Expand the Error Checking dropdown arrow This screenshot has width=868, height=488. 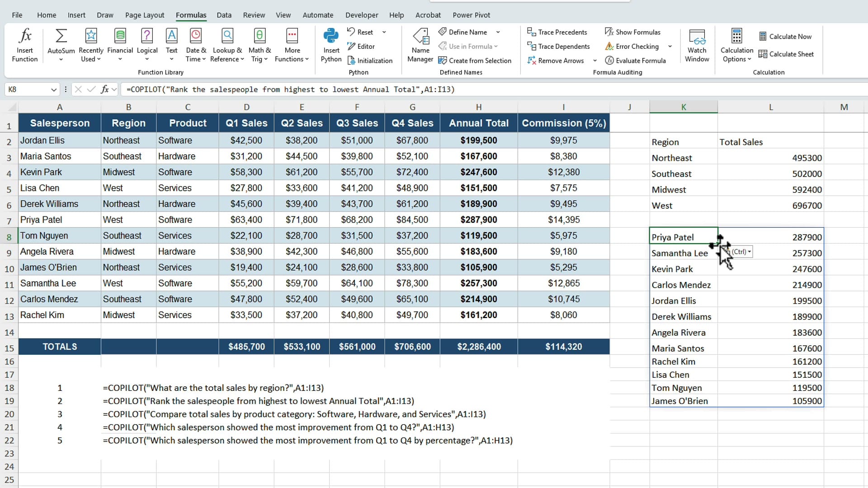click(x=670, y=46)
